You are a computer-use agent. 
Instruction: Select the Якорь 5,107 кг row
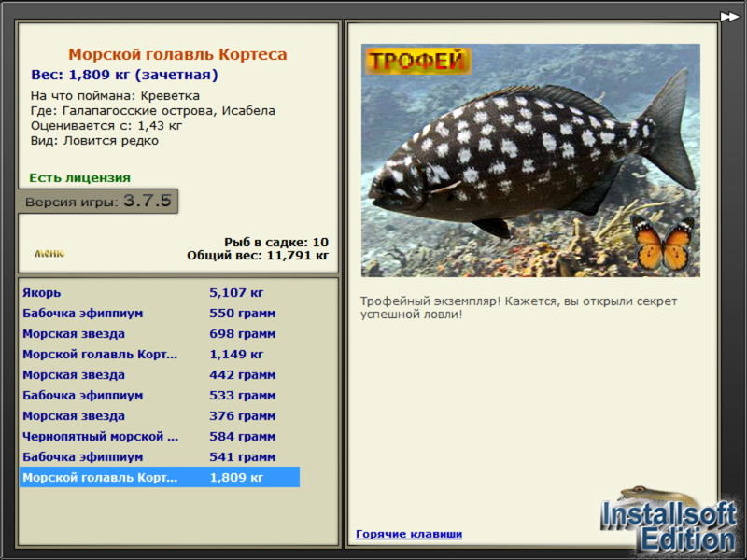pos(160,292)
